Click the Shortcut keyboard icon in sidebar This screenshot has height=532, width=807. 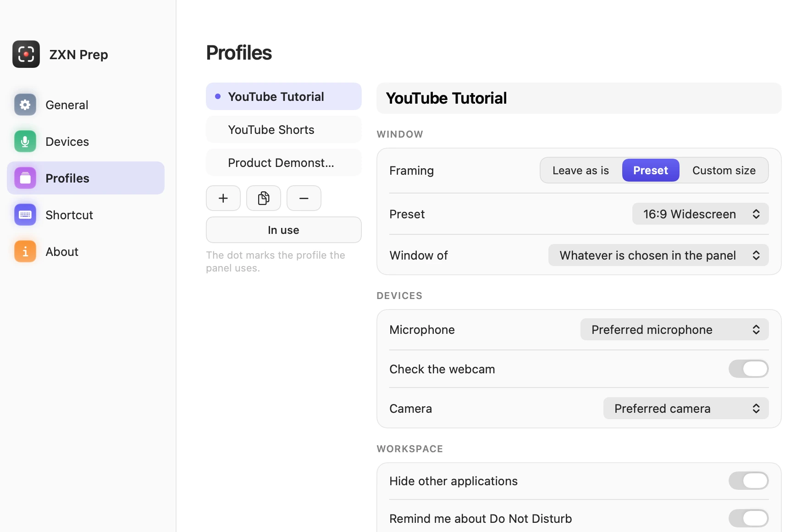coord(25,215)
